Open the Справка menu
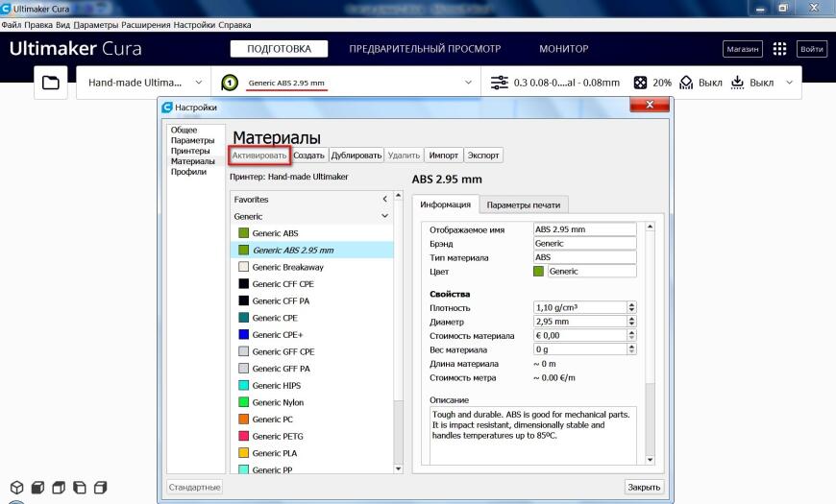 pyautogui.click(x=234, y=25)
